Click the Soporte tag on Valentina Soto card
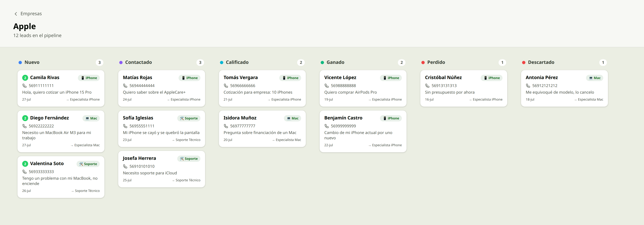Image resolution: width=644 pixels, height=225 pixels. pos(88,164)
